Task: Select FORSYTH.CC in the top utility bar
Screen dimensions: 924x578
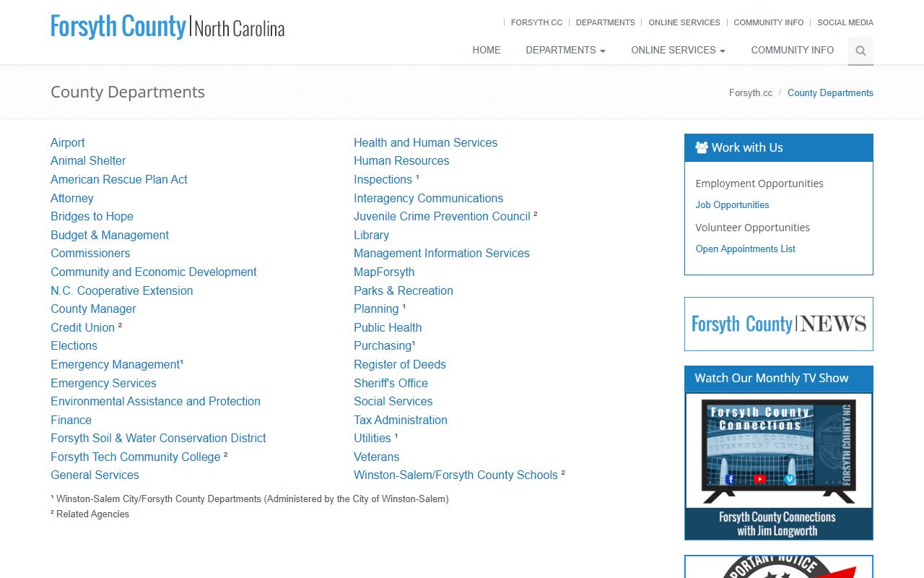Action: [x=536, y=22]
